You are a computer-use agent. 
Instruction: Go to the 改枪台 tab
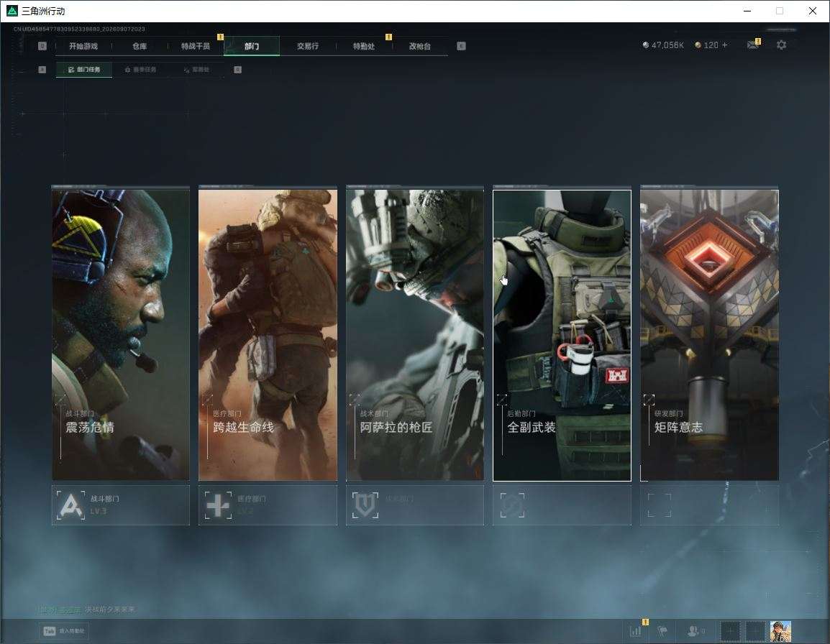(420, 46)
